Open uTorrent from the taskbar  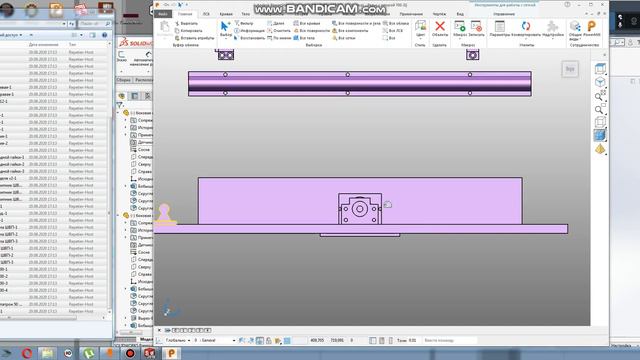click(x=89, y=353)
